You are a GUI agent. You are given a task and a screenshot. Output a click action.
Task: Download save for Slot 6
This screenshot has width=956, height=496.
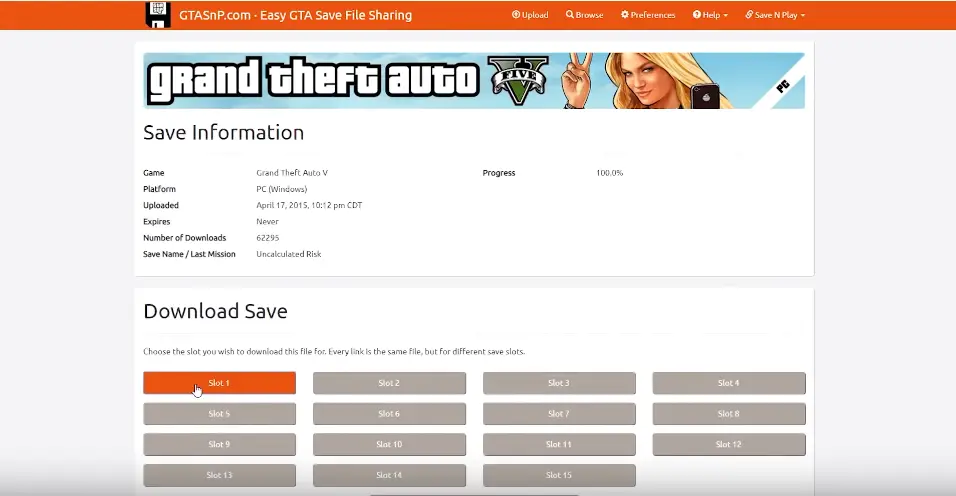point(389,414)
